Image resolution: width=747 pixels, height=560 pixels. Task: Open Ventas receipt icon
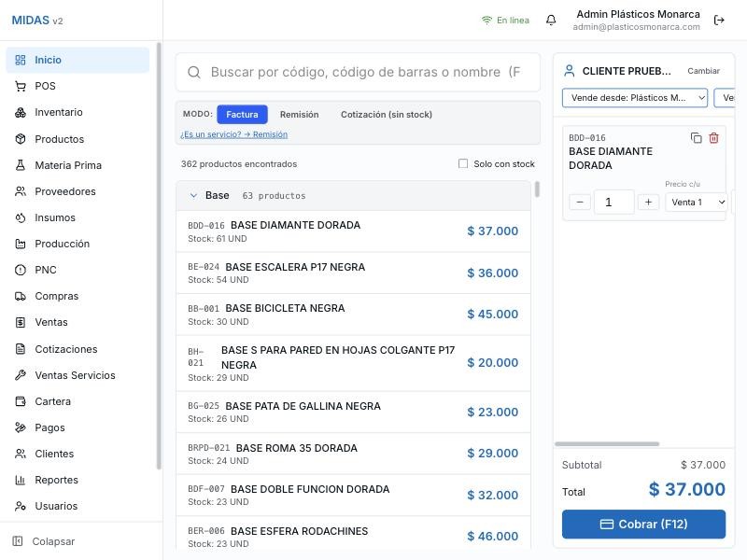click(21, 322)
